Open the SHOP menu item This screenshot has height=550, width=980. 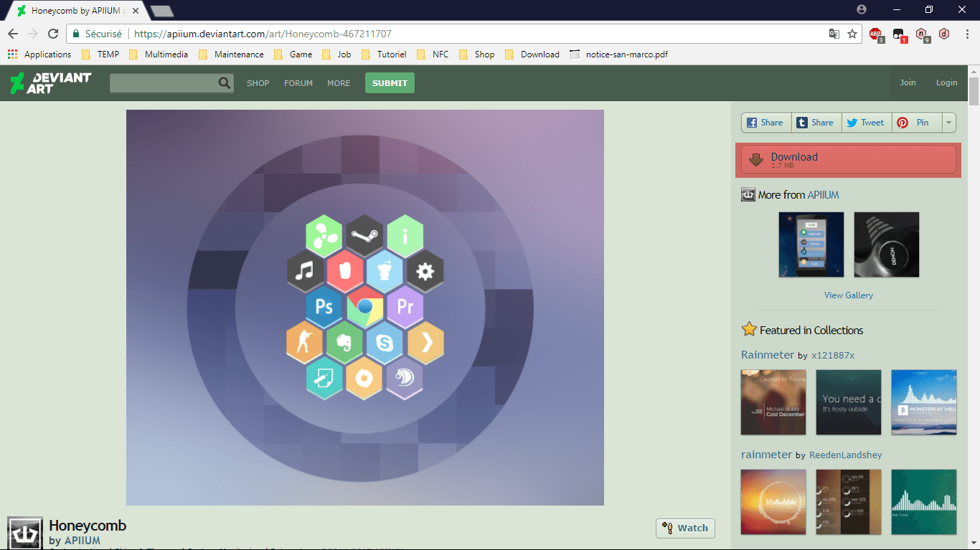(x=258, y=83)
